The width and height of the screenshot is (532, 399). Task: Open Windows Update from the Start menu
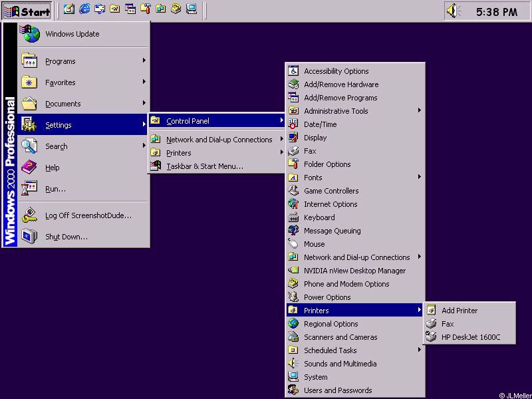[84, 34]
